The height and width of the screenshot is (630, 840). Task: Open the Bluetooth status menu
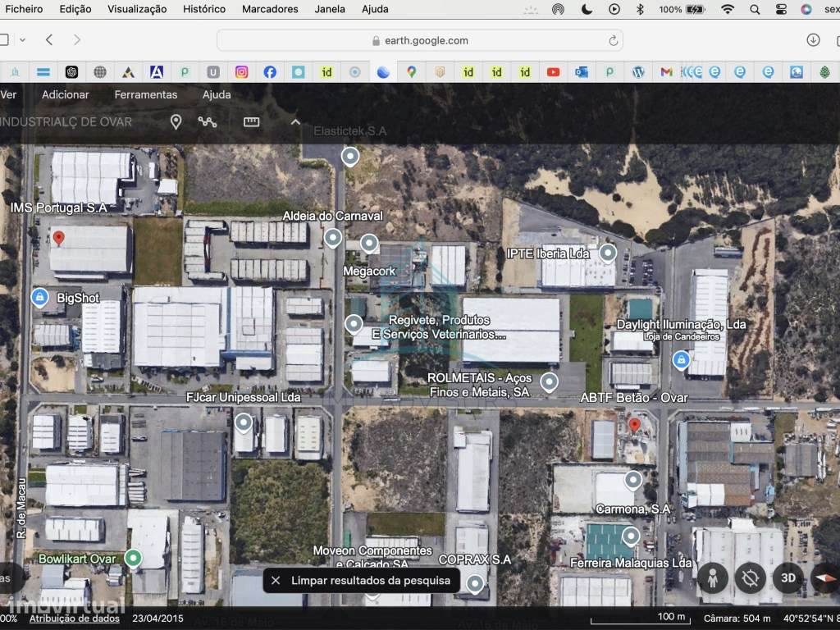click(640, 9)
